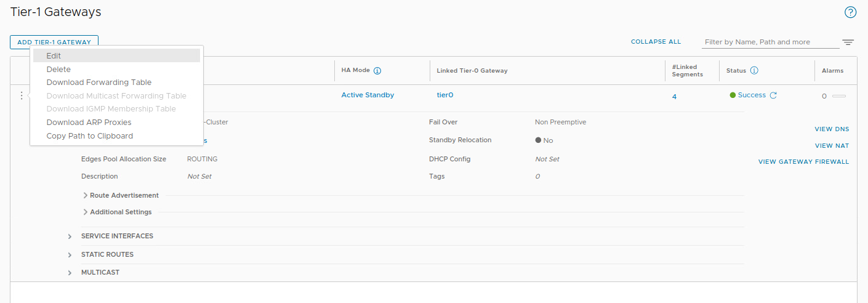Expand the SERVICE INTERFACES section
This screenshot has width=868, height=303.
(70, 236)
